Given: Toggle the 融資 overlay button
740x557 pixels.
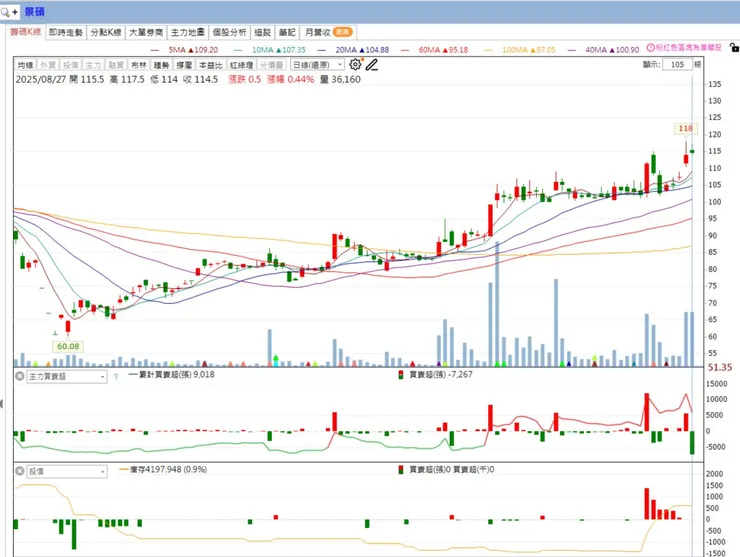Looking at the screenshot, I should (x=116, y=65).
